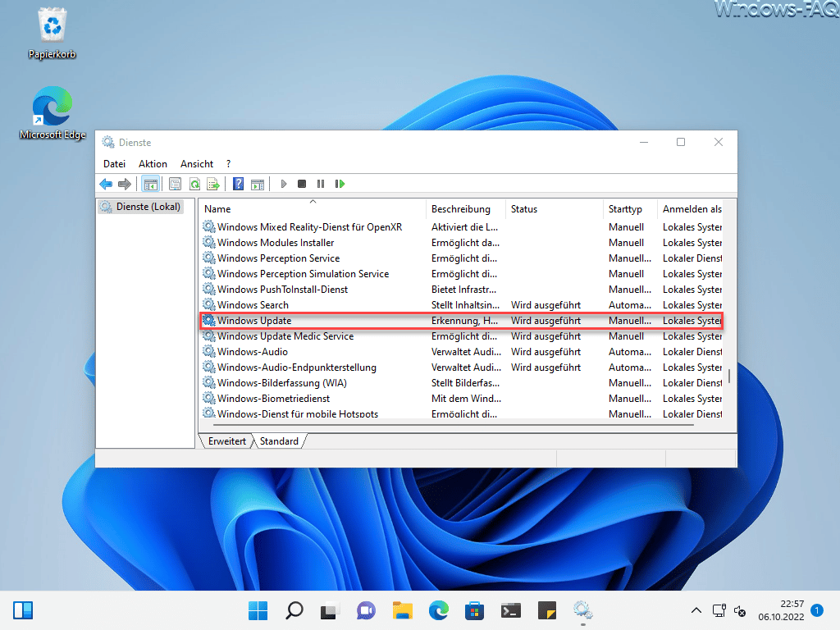Toggle the action pane toolbar icon
The image size is (840, 630).
(x=258, y=185)
